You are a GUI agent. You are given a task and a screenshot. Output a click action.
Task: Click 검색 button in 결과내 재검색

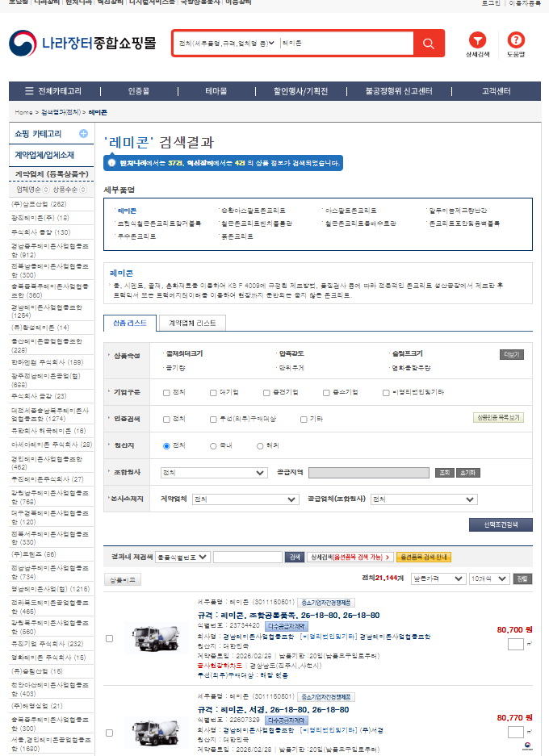click(294, 558)
